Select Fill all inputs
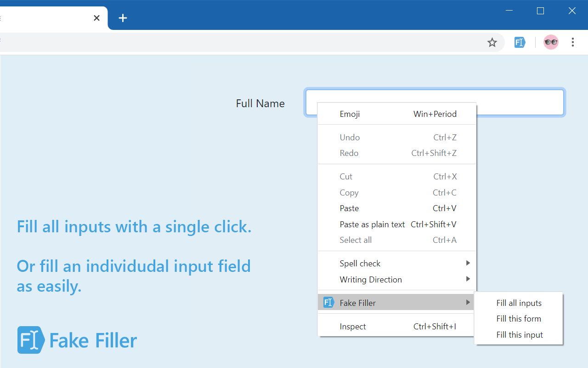Image resolution: width=588 pixels, height=368 pixels. pos(519,303)
